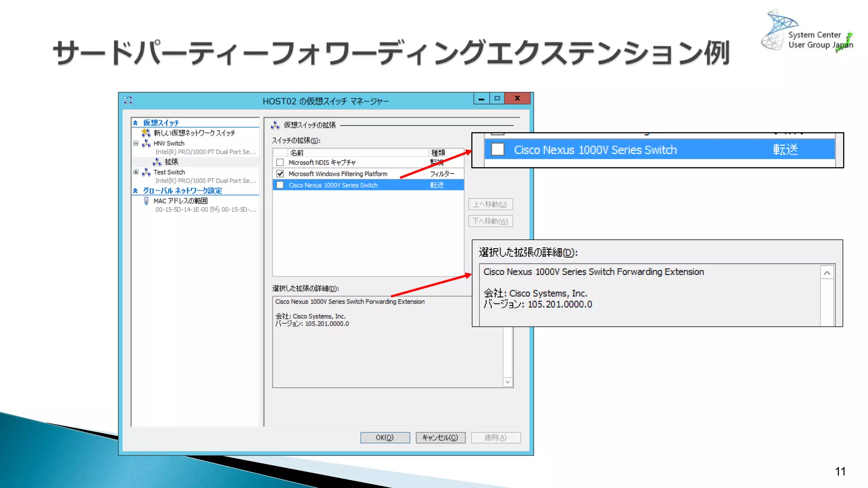This screenshot has width=868, height=488.
Task: Uncheck Microsoft Windows Filtering Platform extension
Action: tap(280, 174)
